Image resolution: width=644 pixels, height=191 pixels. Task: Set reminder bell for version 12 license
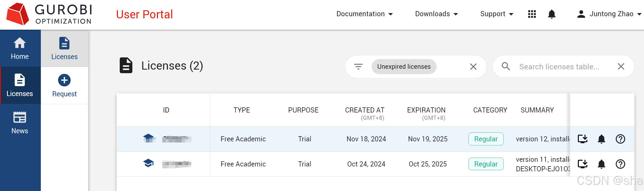(x=601, y=139)
